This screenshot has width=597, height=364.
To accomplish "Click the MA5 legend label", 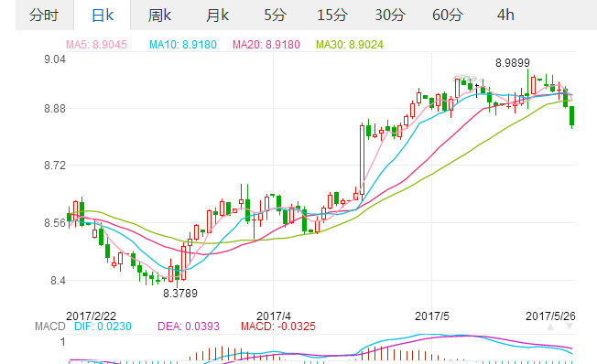I will (97, 45).
